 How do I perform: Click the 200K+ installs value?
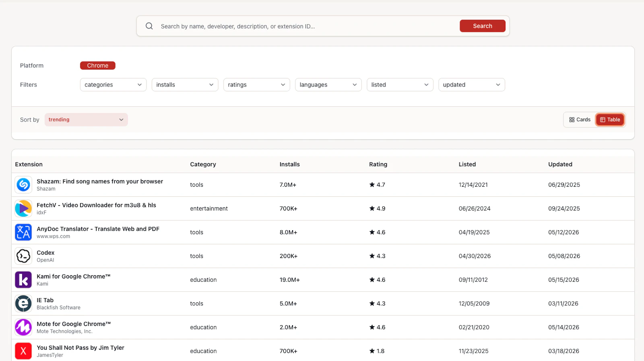[289, 256]
